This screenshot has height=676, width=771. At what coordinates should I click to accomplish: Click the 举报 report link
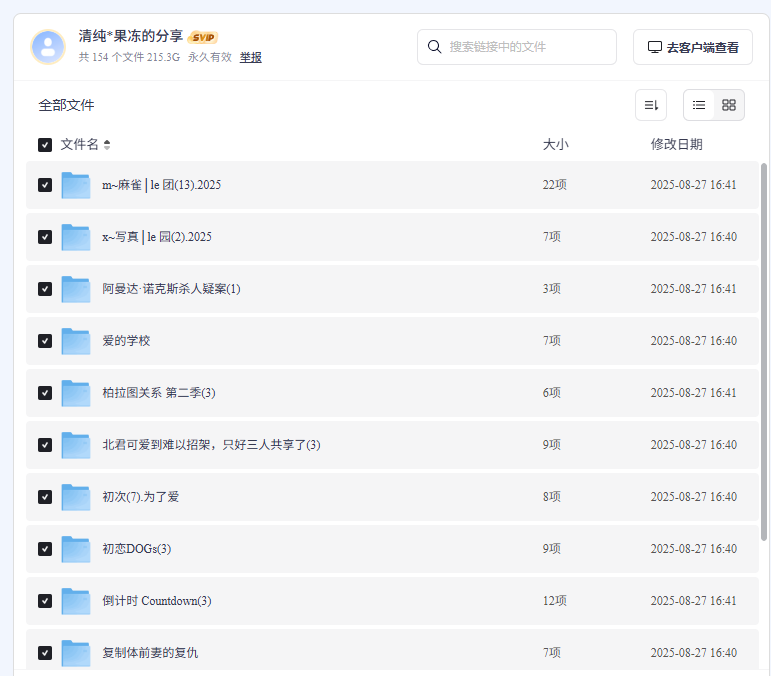click(x=250, y=58)
